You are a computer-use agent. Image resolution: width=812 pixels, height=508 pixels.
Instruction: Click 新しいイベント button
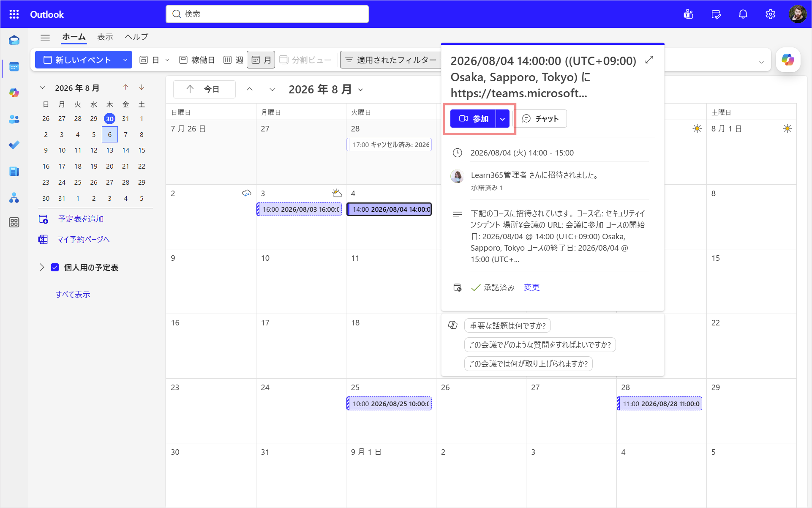(77, 60)
